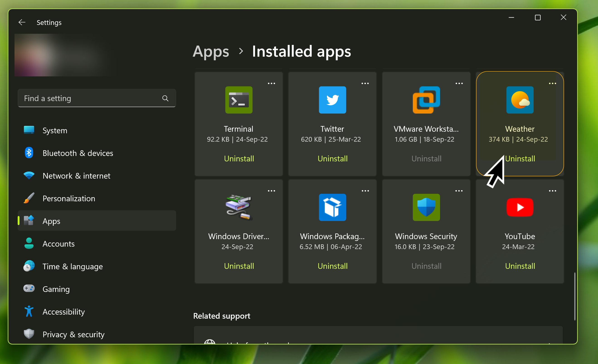Uninstall Twitter
Viewport: 598px width, 364px height.
[332, 158]
